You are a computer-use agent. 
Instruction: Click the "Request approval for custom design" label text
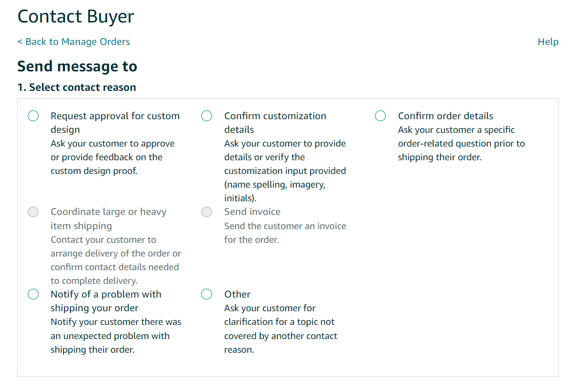[x=115, y=122]
